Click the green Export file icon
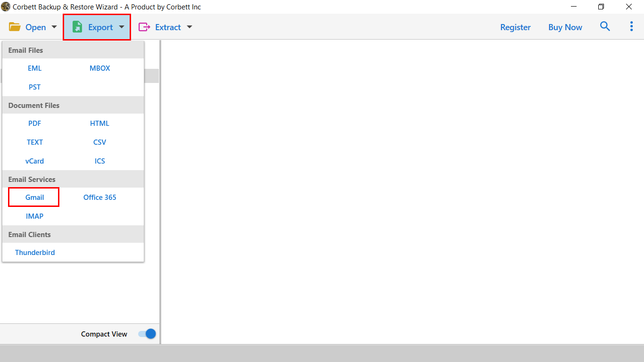The height and width of the screenshot is (362, 644). pyautogui.click(x=77, y=27)
